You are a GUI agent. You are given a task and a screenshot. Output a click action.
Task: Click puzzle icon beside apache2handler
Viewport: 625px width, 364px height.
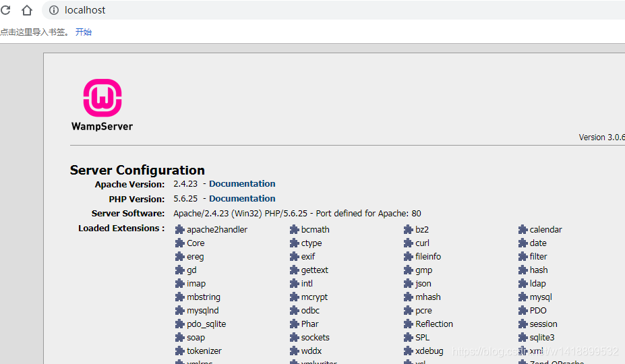pos(180,230)
